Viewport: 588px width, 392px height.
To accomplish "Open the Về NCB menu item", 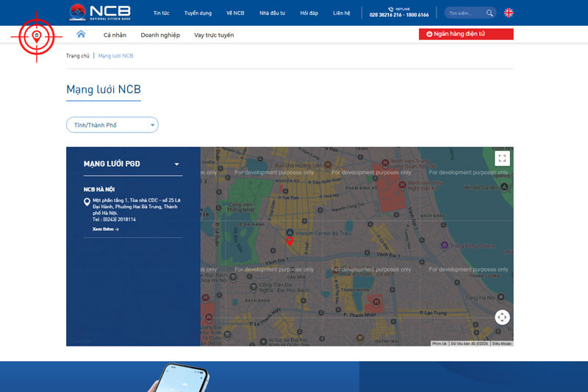I will [x=235, y=13].
